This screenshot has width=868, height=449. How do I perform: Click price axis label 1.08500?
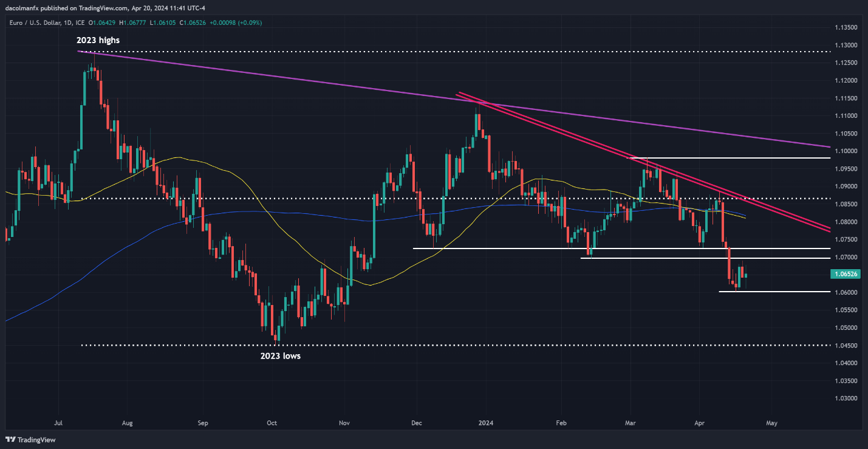(x=846, y=204)
